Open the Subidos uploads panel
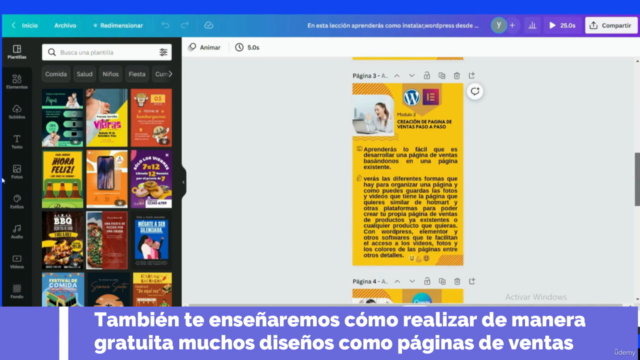This screenshot has width=640, height=360. click(x=17, y=111)
